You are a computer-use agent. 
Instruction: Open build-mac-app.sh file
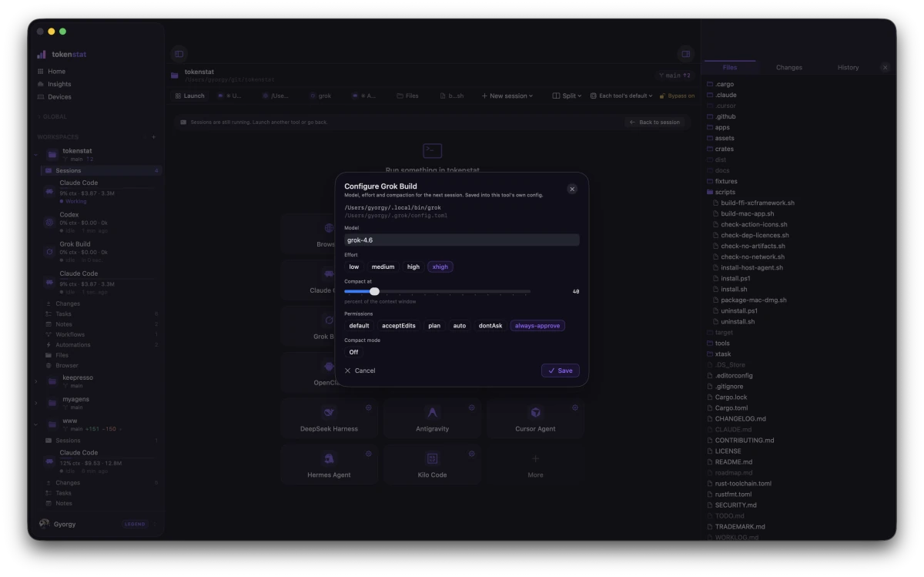(742, 213)
